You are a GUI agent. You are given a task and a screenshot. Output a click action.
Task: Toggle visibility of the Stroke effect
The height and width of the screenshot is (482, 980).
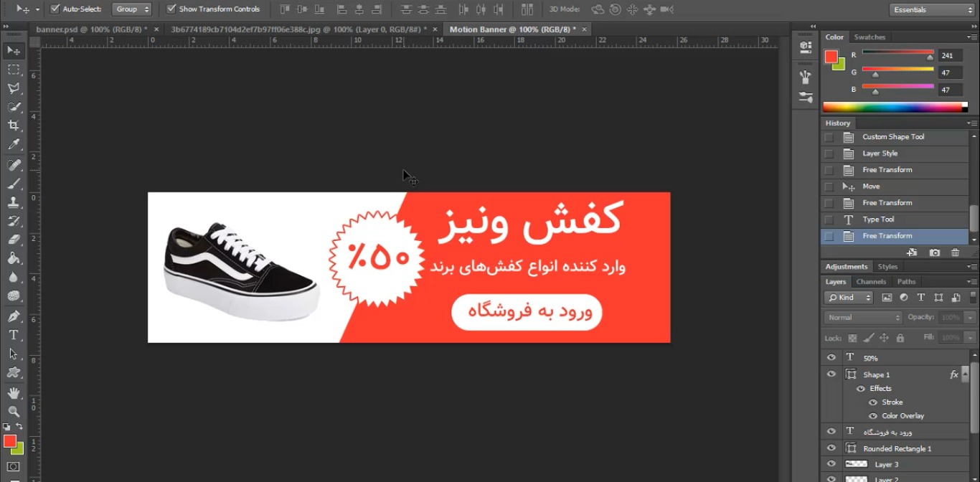[x=873, y=402]
